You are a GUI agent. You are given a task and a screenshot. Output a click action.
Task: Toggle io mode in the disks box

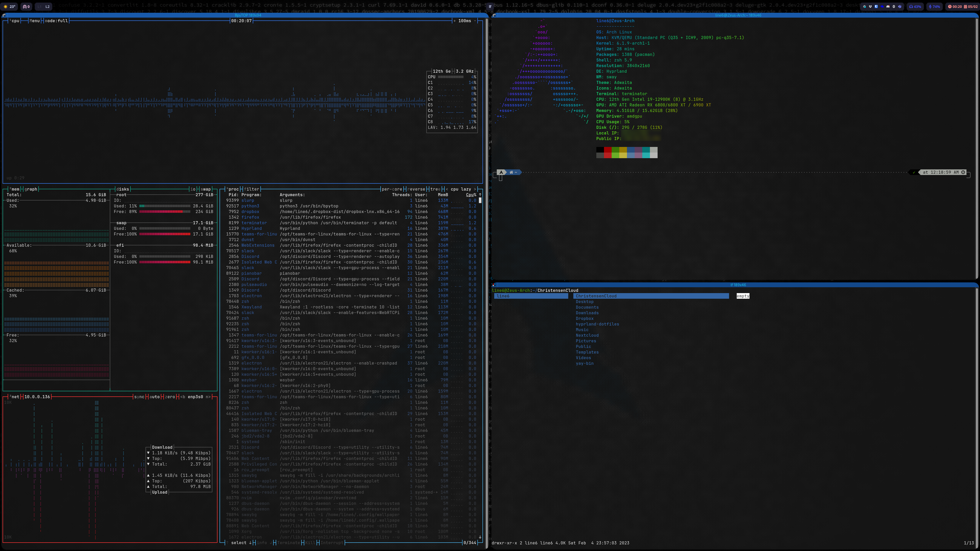click(x=193, y=189)
